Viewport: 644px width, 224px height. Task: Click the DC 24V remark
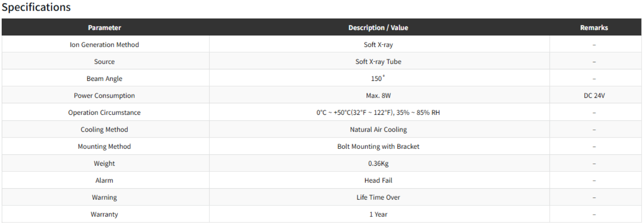tap(594, 95)
